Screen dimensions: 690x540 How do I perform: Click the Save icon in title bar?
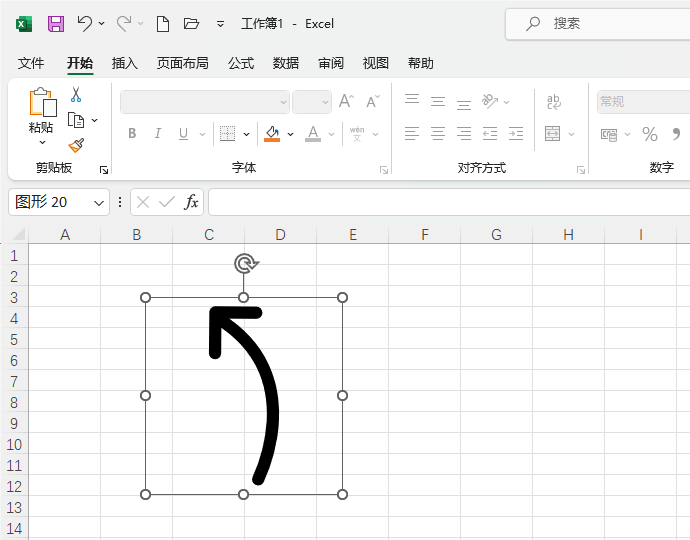pos(56,24)
